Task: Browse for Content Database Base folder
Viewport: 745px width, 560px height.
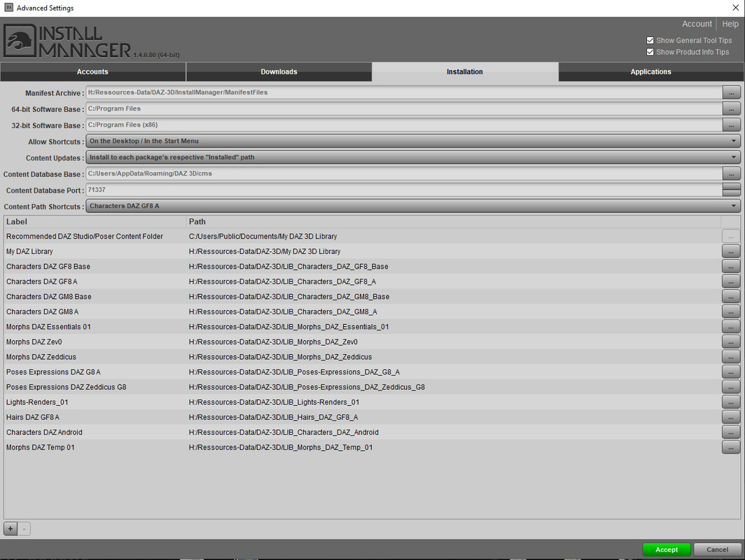Action: tap(731, 174)
